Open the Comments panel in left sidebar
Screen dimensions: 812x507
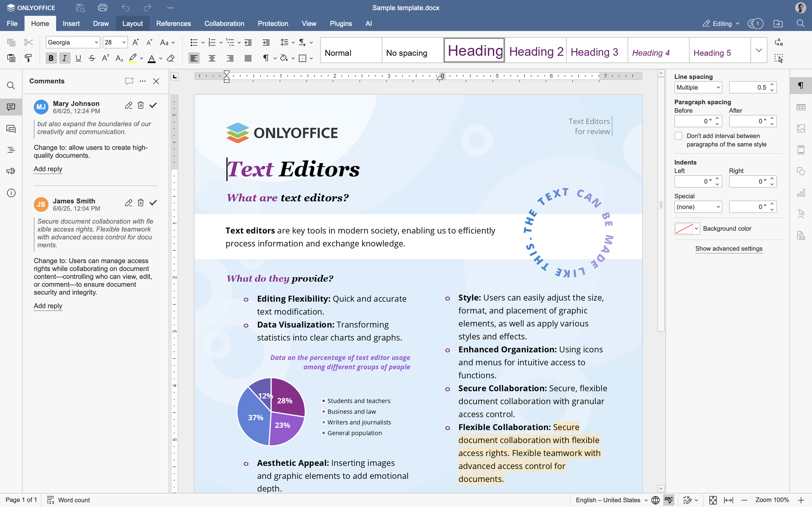(11, 107)
